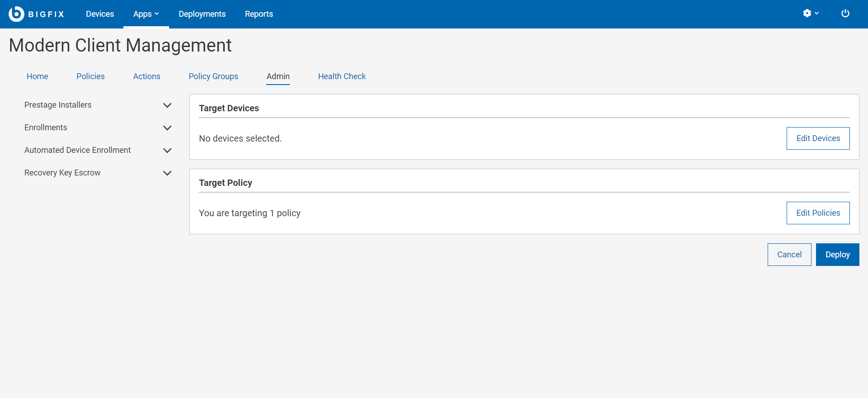Switch to the Policies tab

pyautogui.click(x=90, y=76)
